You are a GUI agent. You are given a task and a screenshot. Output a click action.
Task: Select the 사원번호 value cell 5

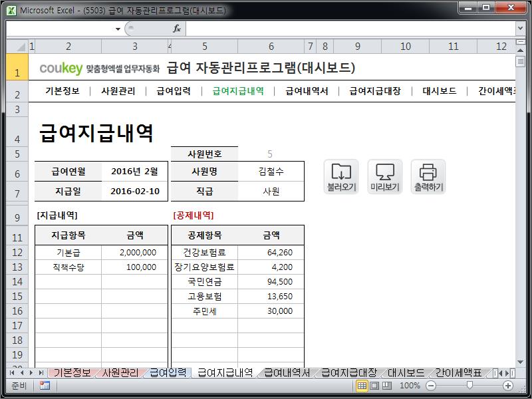coord(271,154)
